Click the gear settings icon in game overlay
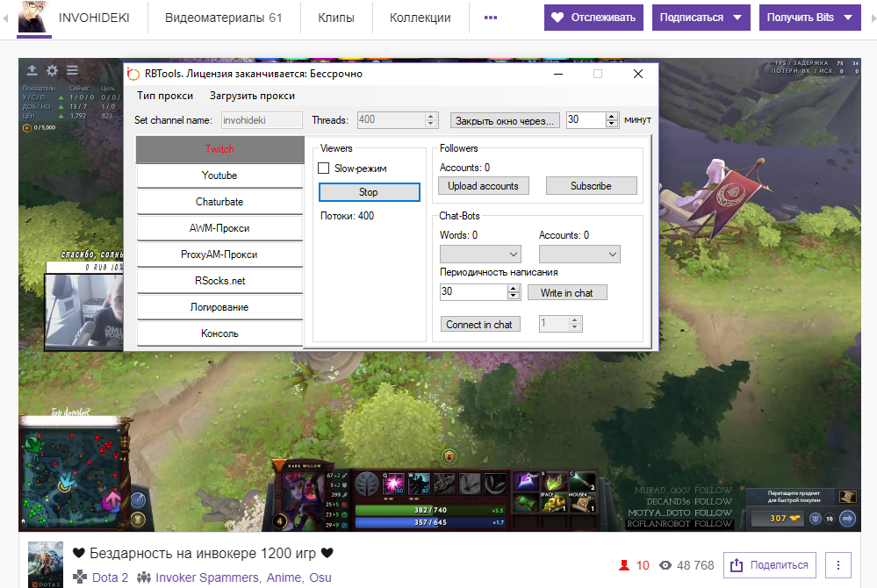Screen dimensions: 877x588 tap(53, 70)
